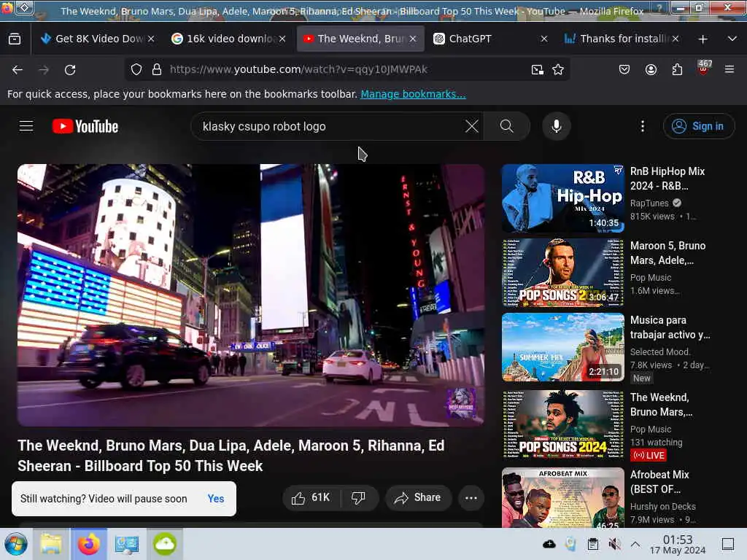
Task: Toggle picture-in-picture from address bar
Action: coord(538,70)
